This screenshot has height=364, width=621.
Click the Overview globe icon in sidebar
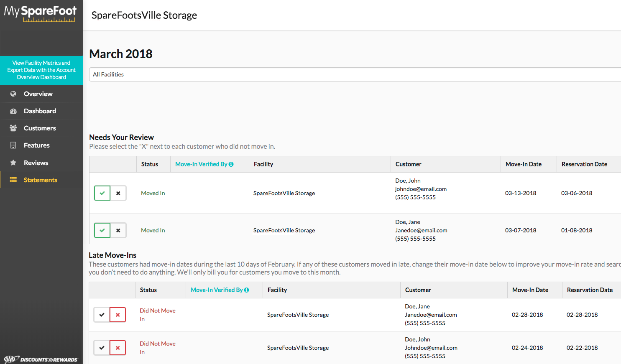click(x=13, y=94)
